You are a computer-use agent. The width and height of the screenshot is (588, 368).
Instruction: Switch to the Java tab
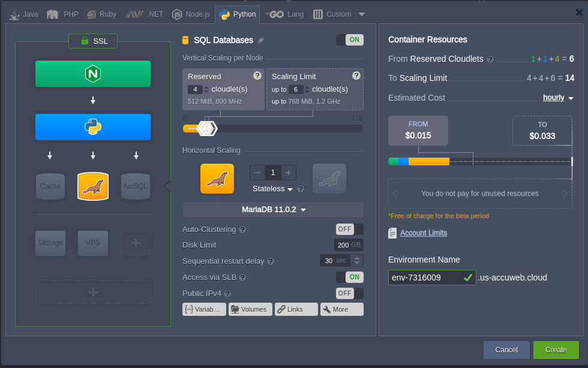pos(25,14)
